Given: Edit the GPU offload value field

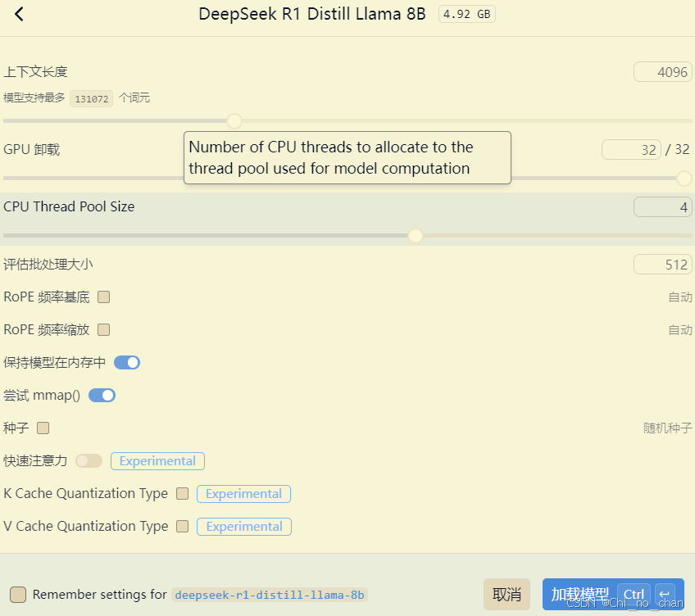Looking at the screenshot, I should pos(631,149).
